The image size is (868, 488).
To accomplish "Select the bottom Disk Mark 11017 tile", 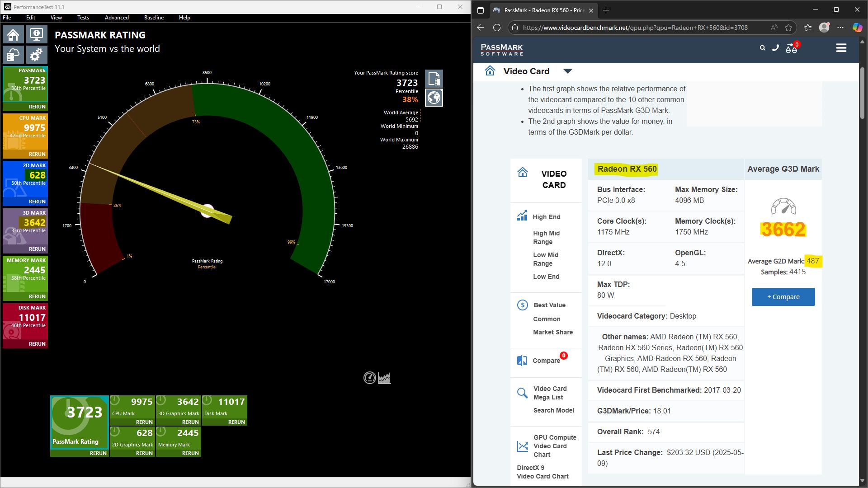I will click(225, 410).
